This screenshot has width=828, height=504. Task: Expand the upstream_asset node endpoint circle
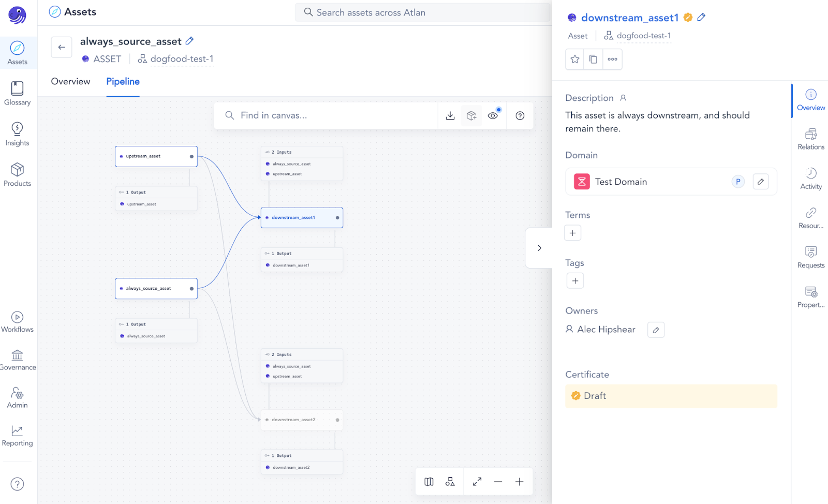(191, 156)
